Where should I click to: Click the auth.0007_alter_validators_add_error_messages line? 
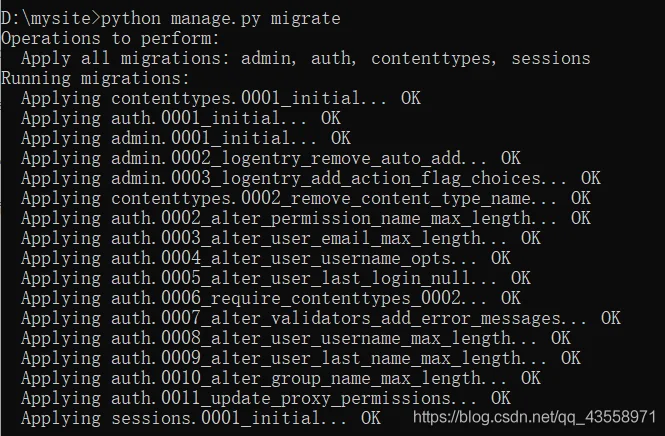[x=321, y=318]
